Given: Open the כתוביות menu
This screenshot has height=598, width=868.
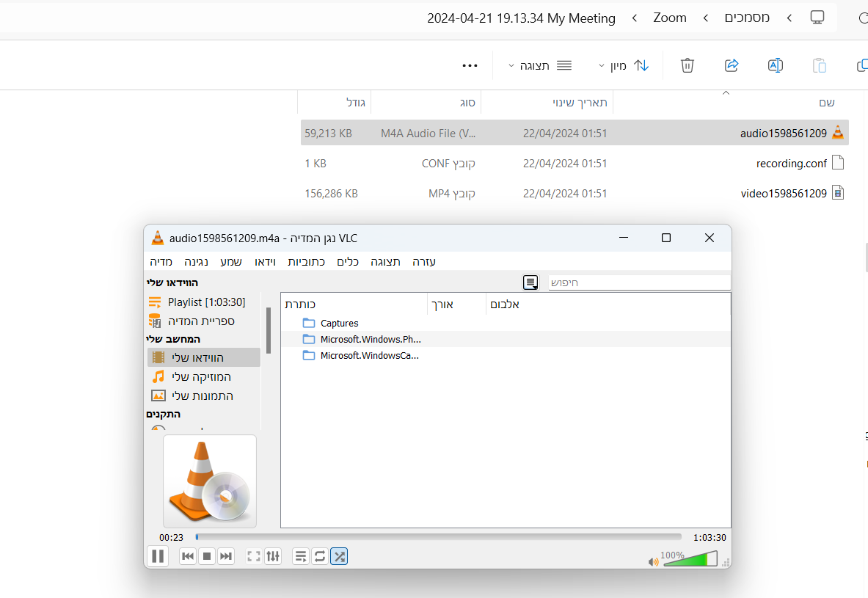Looking at the screenshot, I should [306, 262].
